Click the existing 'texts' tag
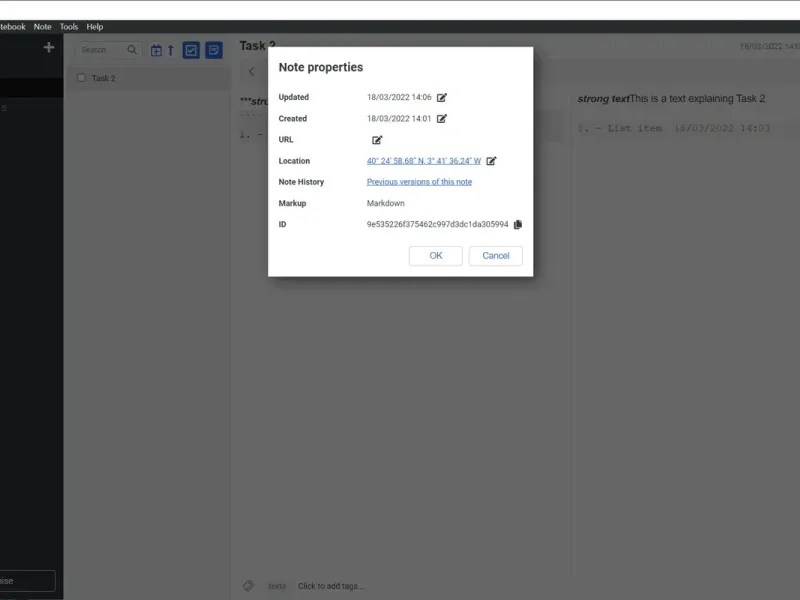Viewport: 800px width, 600px height. (x=277, y=586)
